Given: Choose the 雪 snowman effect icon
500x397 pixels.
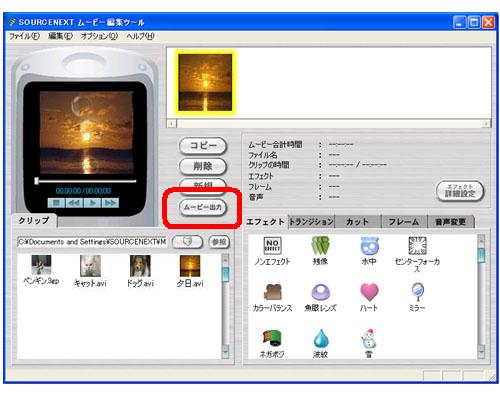Looking at the screenshot, I should click(x=369, y=338).
